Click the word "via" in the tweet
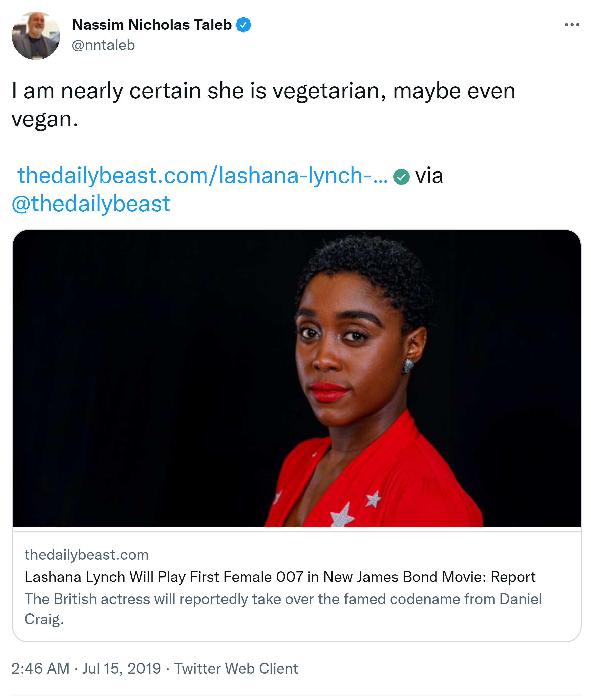 coord(429,175)
